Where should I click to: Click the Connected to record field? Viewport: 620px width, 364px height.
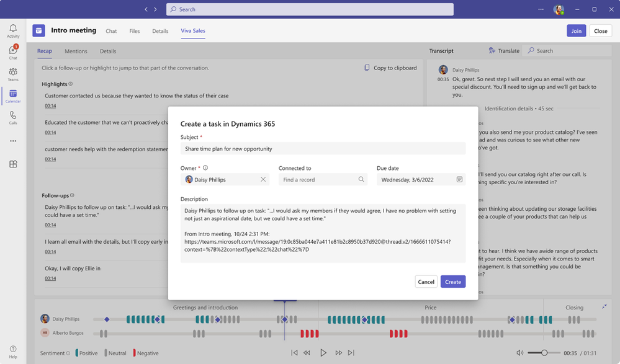(x=323, y=179)
